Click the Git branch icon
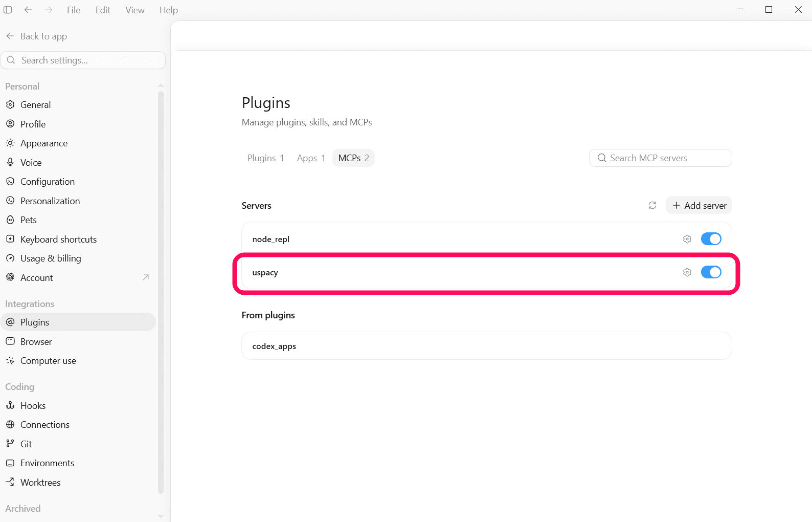The height and width of the screenshot is (522, 812). tap(10, 444)
